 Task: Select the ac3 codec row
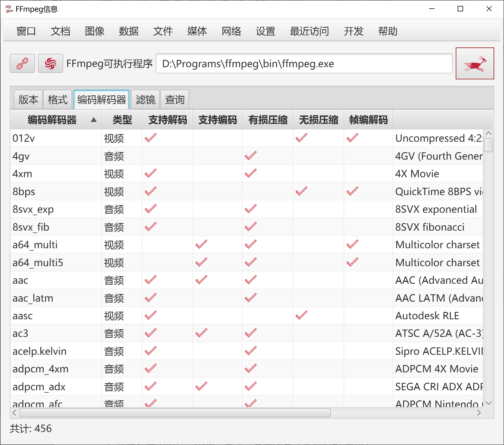point(247,333)
